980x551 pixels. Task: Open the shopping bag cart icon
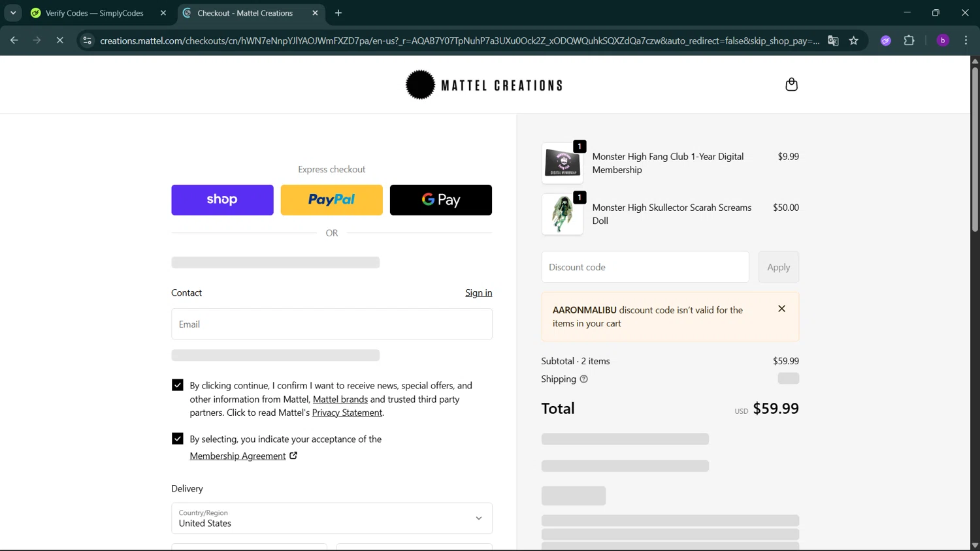[791, 85]
